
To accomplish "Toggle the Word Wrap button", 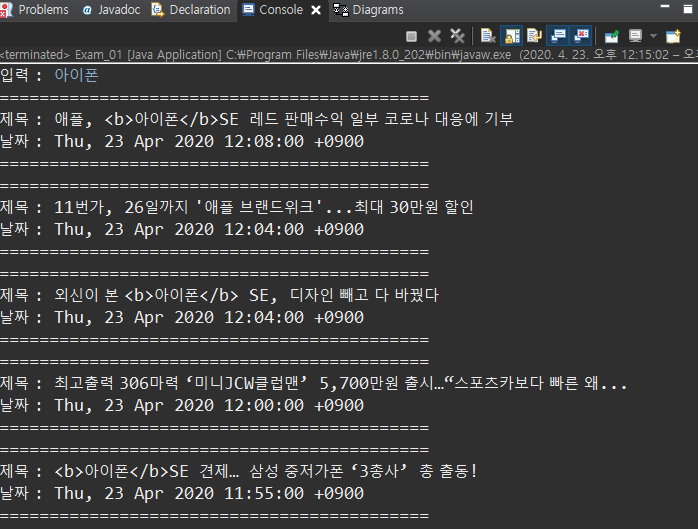I will coord(534,36).
